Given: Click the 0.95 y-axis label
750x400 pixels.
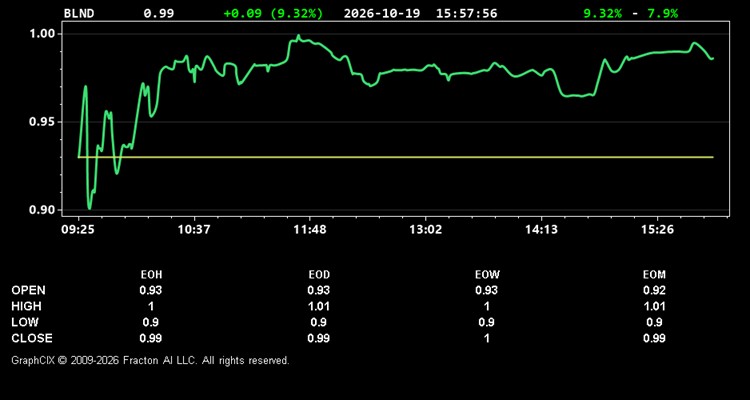Looking at the screenshot, I should [43, 122].
